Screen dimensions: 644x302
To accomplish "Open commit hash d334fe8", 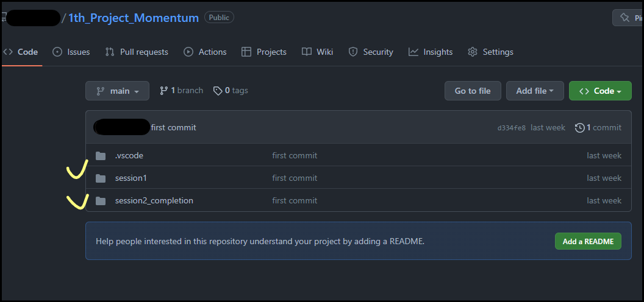I will click(x=511, y=128).
